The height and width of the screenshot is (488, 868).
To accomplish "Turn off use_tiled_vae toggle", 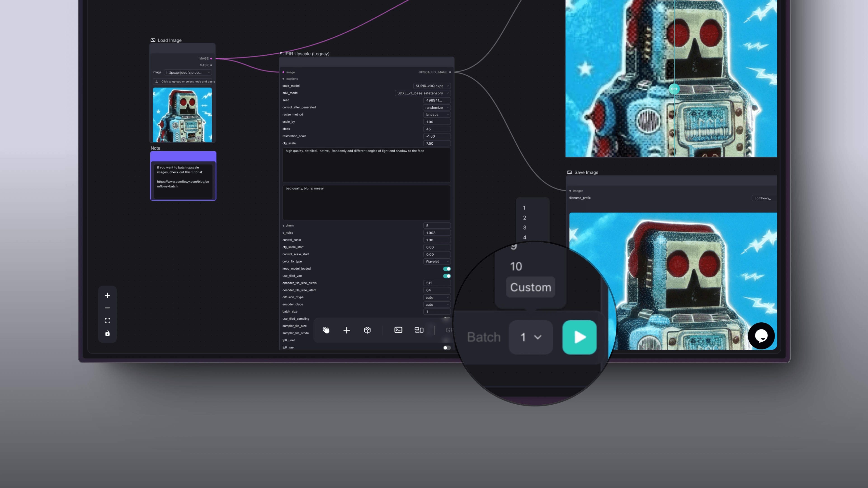I will point(447,276).
